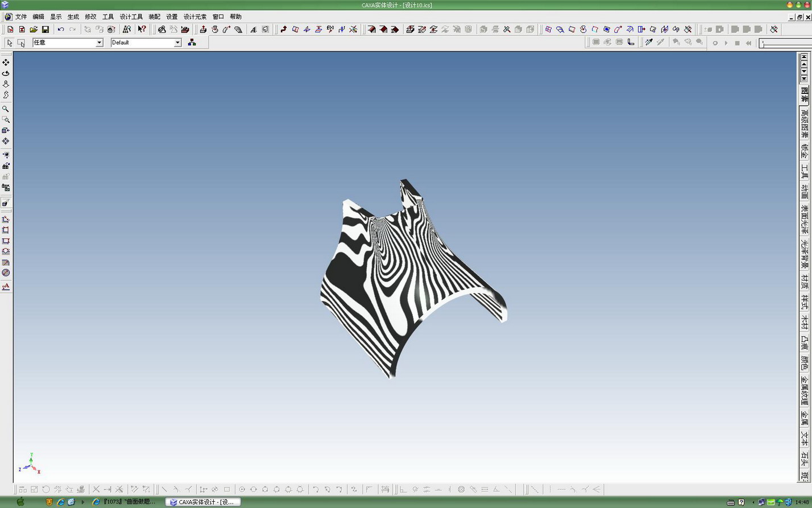Undo the last action

pos(61,29)
